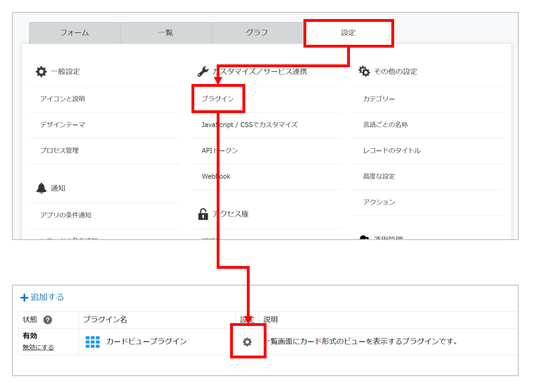Image resolution: width=533 pixels, height=392 pixels.
Task: Open the フォーム tab
Action: pos(74,32)
